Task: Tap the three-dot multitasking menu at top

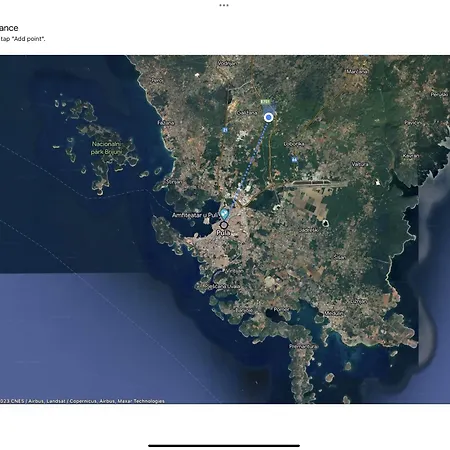Action: pyautogui.click(x=224, y=5)
